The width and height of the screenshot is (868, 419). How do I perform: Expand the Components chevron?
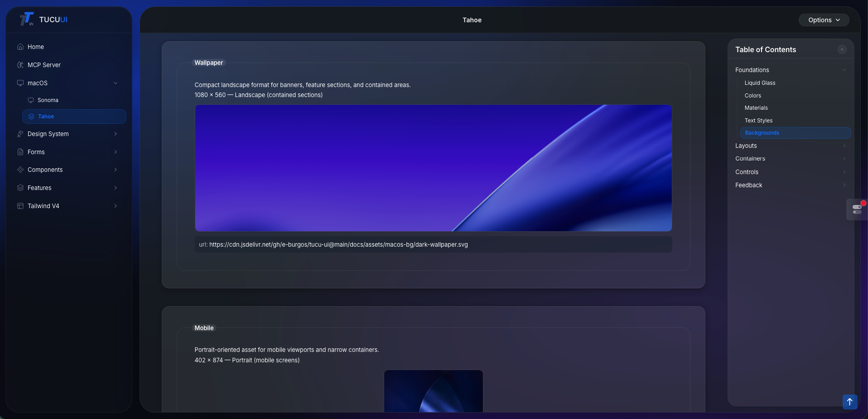tap(116, 170)
